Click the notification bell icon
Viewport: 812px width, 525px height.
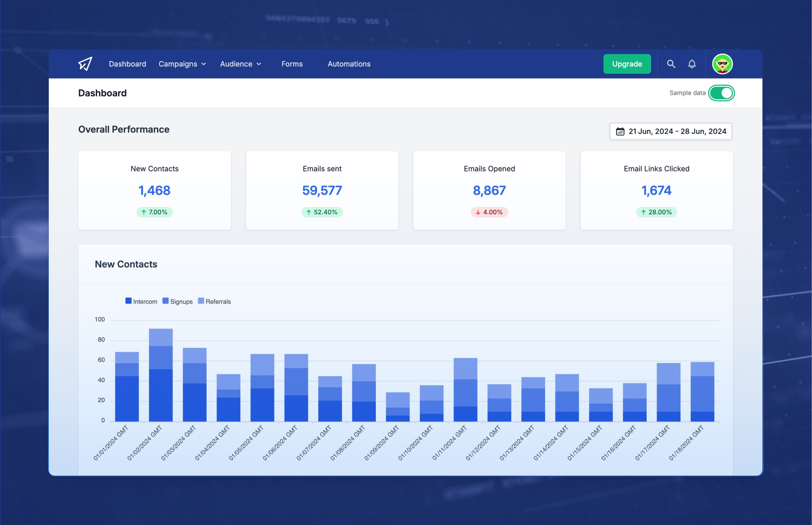tap(692, 64)
